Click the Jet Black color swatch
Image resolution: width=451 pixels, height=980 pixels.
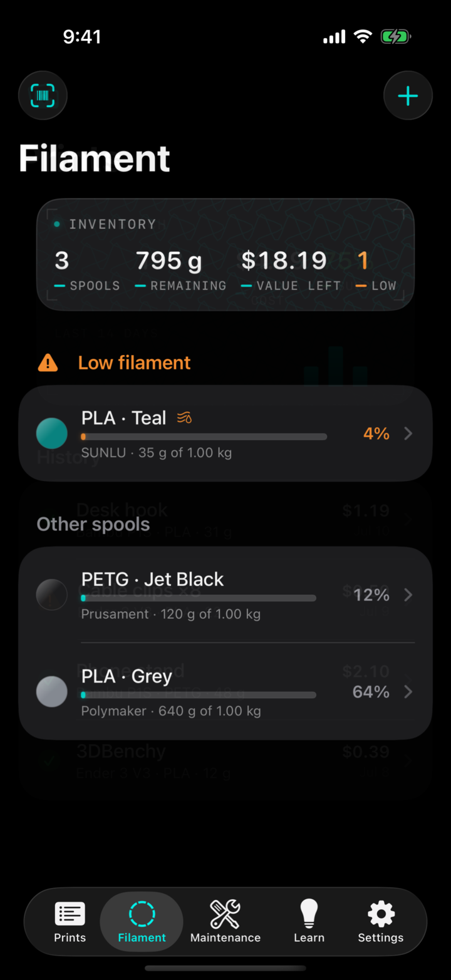click(52, 595)
